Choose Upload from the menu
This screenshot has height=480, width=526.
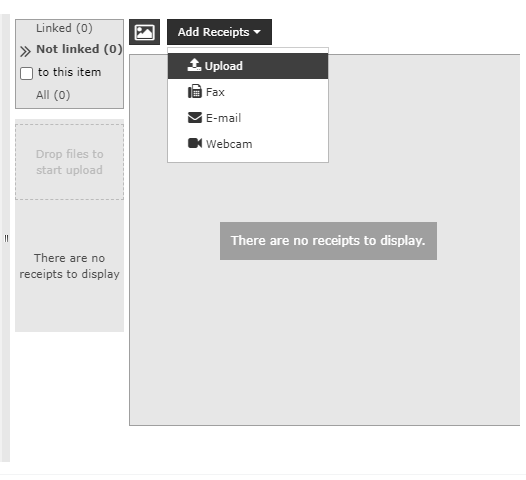point(248,66)
